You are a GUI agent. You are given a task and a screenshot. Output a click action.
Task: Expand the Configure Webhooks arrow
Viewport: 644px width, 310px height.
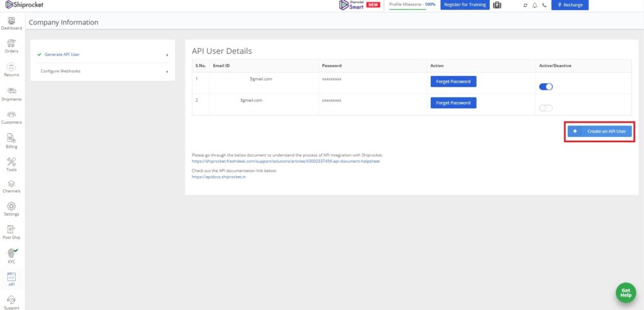[x=167, y=72]
